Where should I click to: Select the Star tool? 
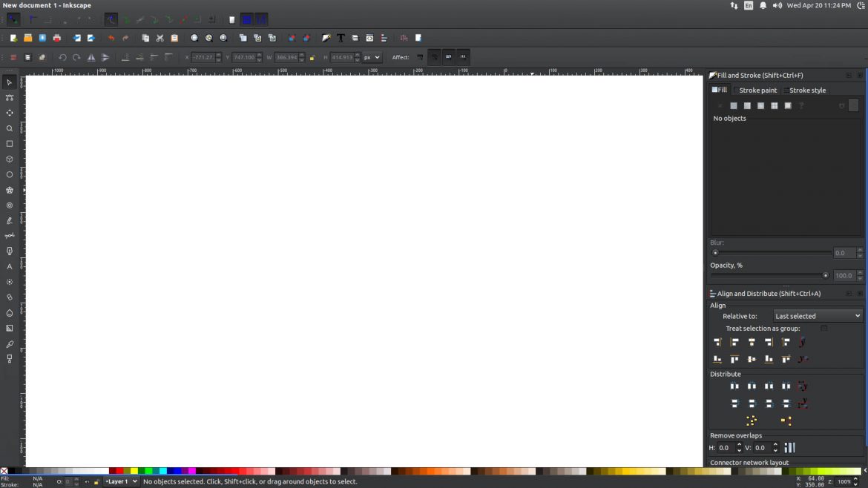click(10, 190)
